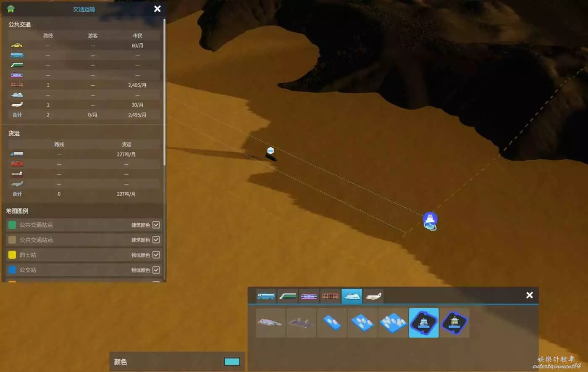Image resolution: width=588 pixels, height=372 pixels.
Task: Click the ship line marker on map
Action: 430,221
